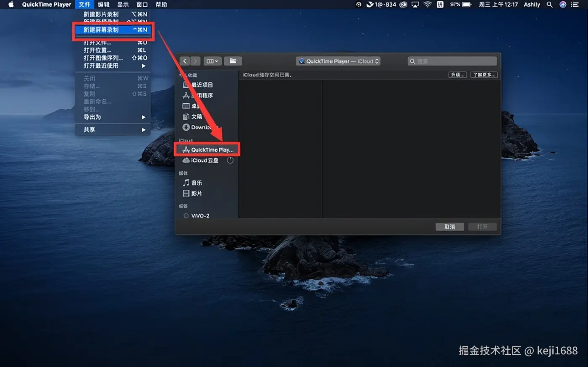This screenshot has height=367, width=588.
Task: Click the search field in the dialog
Action: (x=452, y=61)
